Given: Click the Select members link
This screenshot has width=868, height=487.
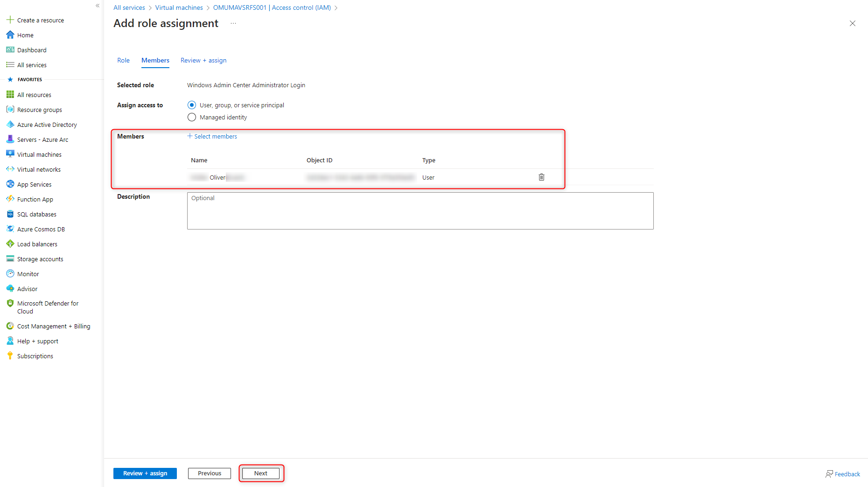Looking at the screenshot, I should coord(212,136).
